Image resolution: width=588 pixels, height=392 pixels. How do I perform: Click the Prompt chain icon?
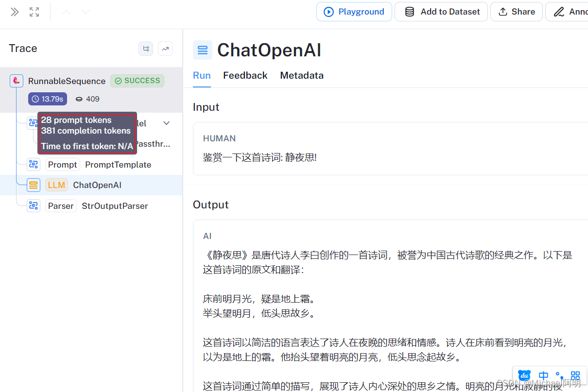click(x=34, y=165)
